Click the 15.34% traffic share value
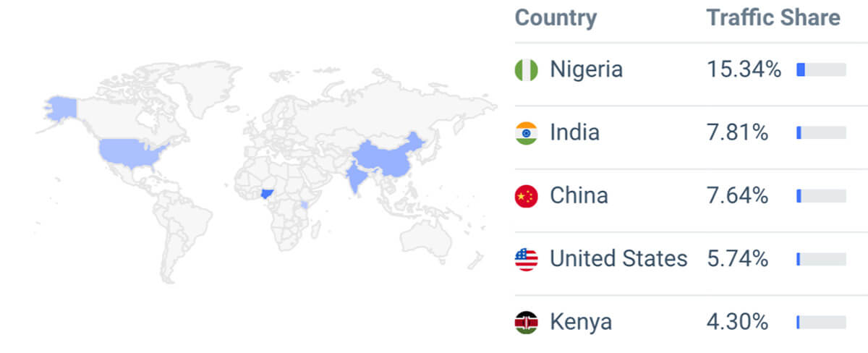This screenshot has height=353, width=868. (x=744, y=70)
